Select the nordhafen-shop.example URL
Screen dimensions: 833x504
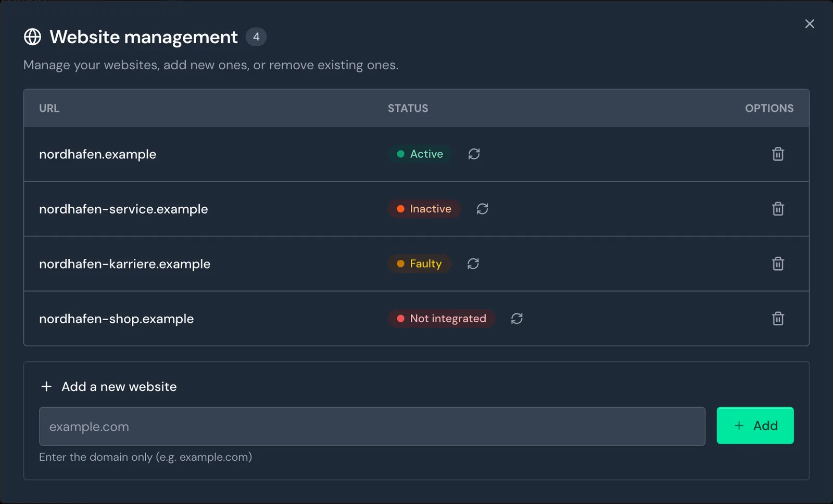tap(117, 319)
